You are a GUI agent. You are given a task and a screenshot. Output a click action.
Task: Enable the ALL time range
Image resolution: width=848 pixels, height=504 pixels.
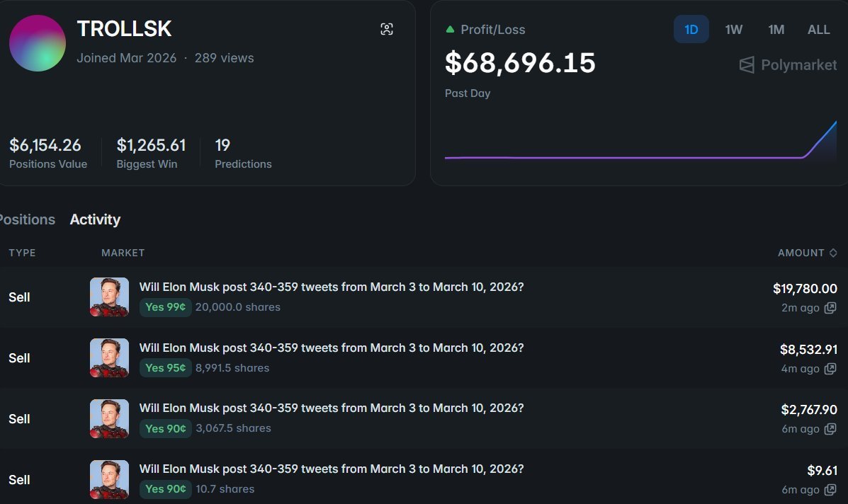click(818, 29)
